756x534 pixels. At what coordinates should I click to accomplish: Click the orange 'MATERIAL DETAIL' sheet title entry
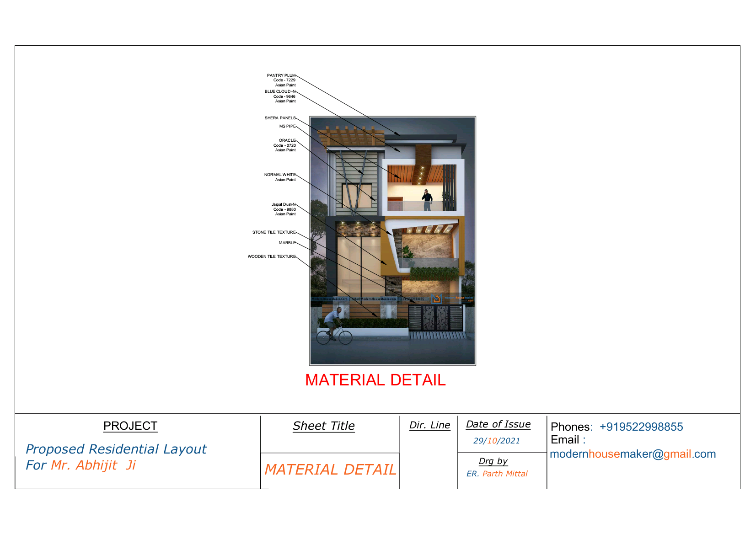(x=330, y=470)
